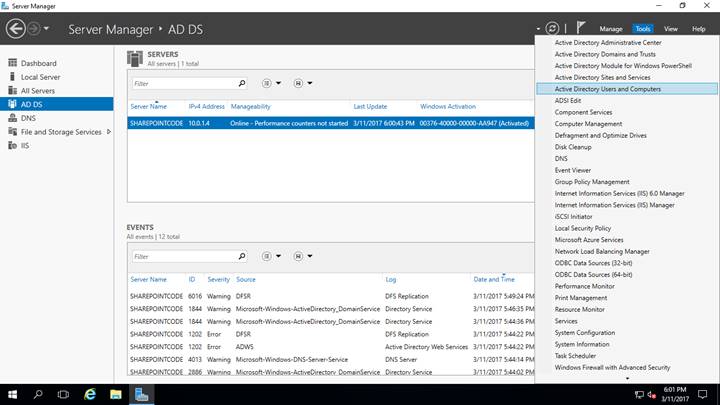Expand File and Storage Services arrow
The width and height of the screenshot is (720, 405).
point(109,132)
